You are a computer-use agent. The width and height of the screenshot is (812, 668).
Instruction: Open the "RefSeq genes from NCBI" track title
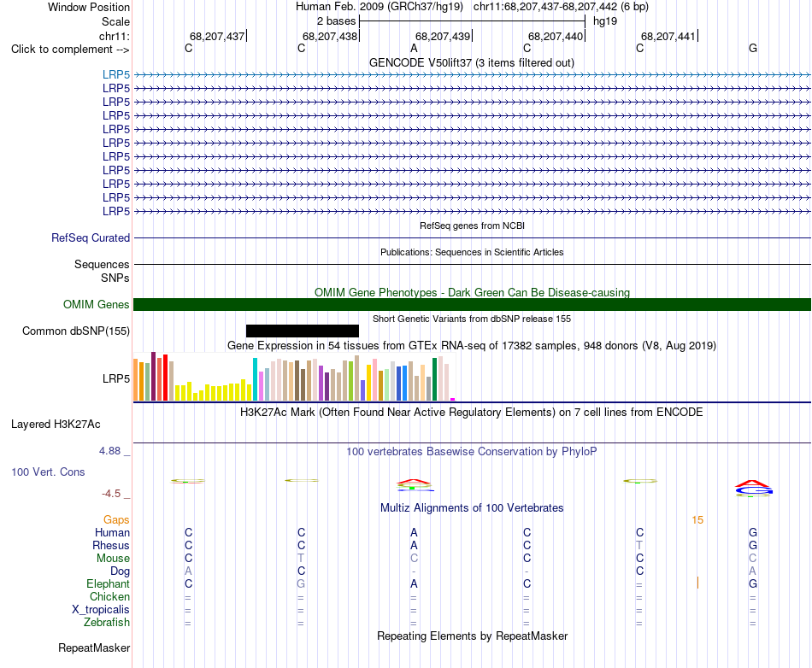(x=472, y=226)
